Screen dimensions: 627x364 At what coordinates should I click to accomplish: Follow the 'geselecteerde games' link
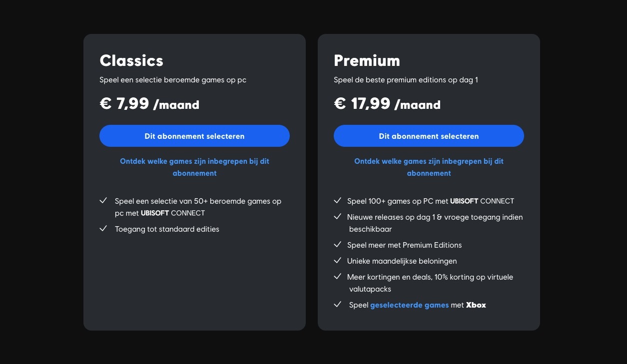click(x=409, y=305)
